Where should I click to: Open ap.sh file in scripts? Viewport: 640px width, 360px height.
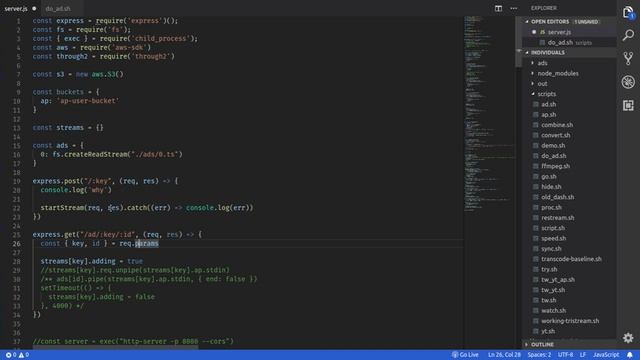(548, 115)
